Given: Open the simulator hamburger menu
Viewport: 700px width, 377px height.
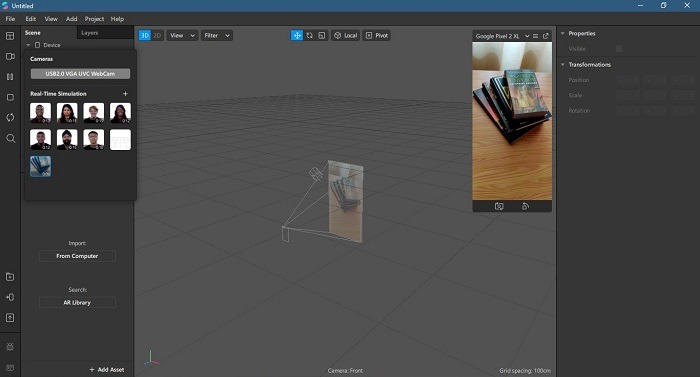Looking at the screenshot, I should pyautogui.click(x=536, y=36).
